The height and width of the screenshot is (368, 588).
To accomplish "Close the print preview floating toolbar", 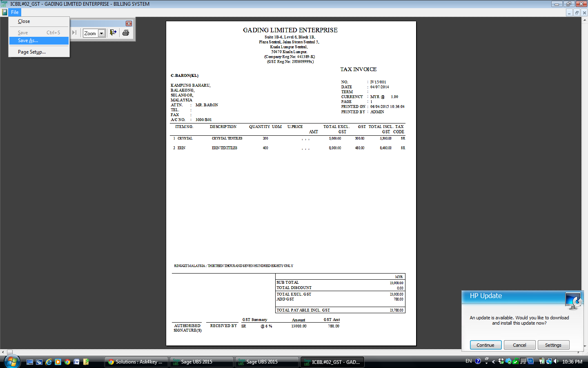I will (129, 23).
